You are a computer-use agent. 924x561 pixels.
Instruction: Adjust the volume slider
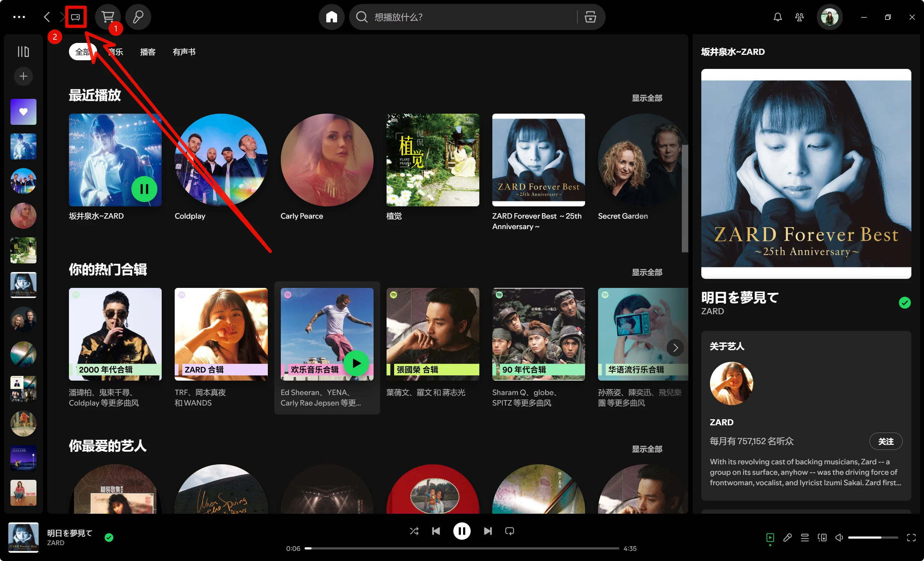873,538
